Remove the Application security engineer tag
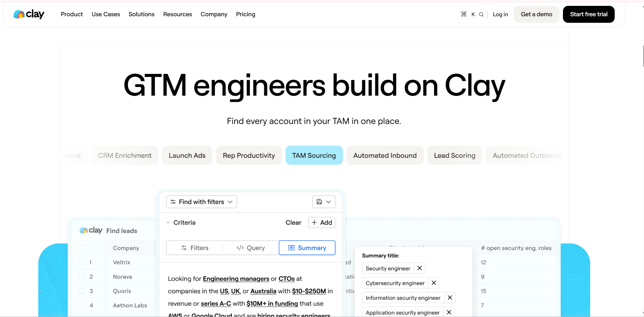 point(449,312)
